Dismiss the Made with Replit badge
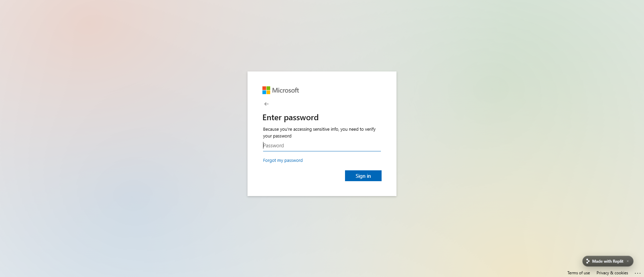 628,261
